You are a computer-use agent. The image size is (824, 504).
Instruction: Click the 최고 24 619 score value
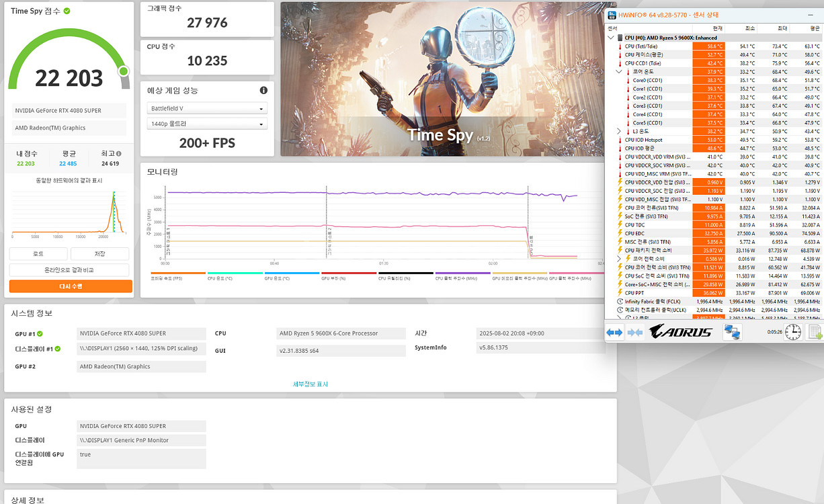[x=110, y=163]
